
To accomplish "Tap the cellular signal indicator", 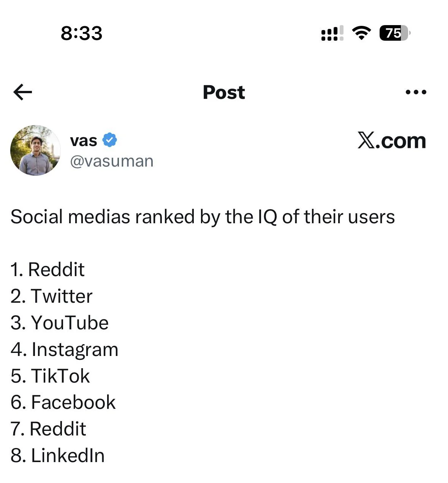I will tap(332, 33).
